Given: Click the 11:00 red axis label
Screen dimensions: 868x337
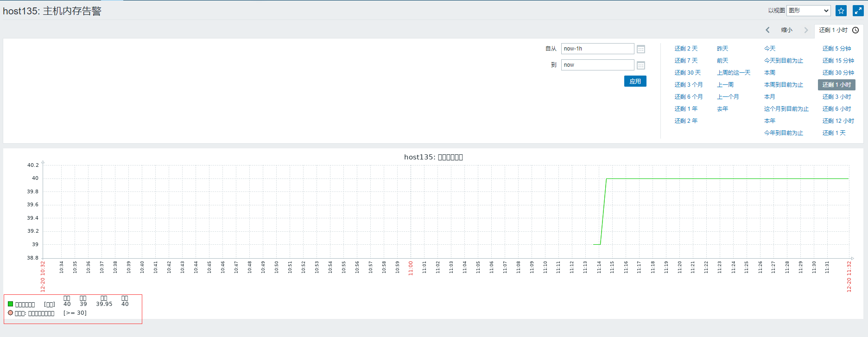Looking at the screenshot, I should pos(411,268).
